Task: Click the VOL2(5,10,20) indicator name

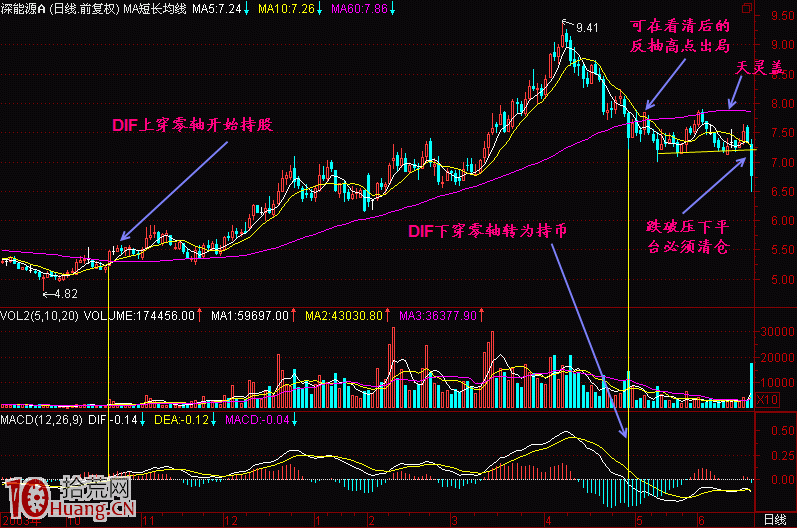Action: click(x=40, y=316)
